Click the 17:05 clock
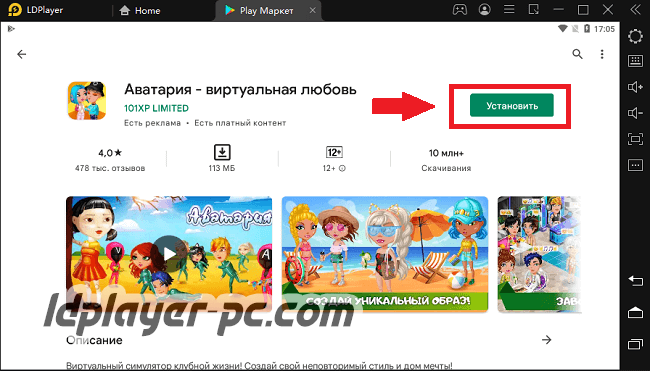 click(x=604, y=29)
